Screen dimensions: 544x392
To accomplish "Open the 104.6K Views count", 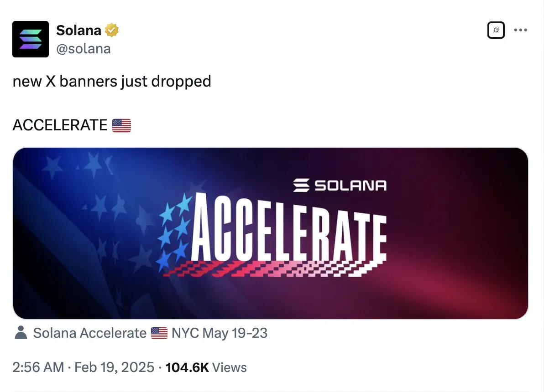I will tap(206, 367).
